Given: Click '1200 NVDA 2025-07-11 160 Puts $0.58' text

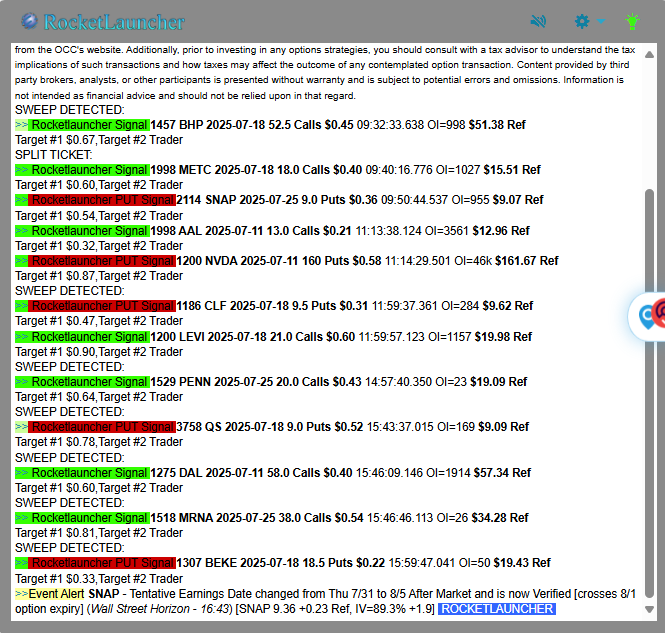Looking at the screenshot, I should (x=279, y=260).
